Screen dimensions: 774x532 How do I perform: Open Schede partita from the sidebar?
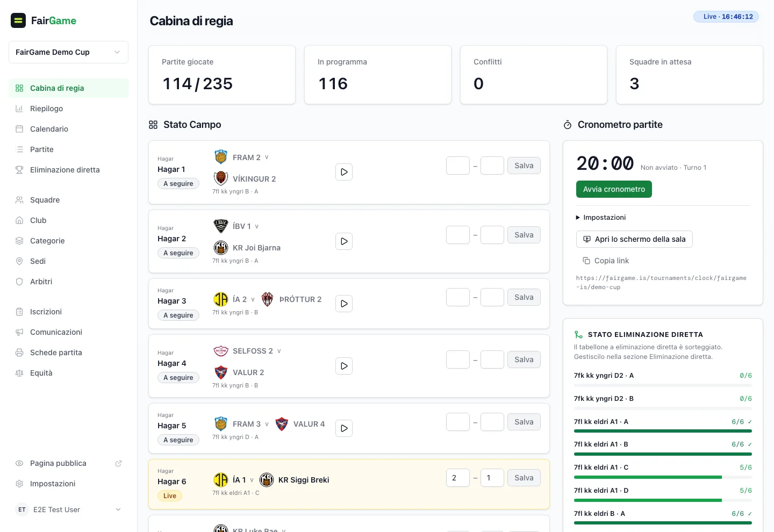pos(68,353)
